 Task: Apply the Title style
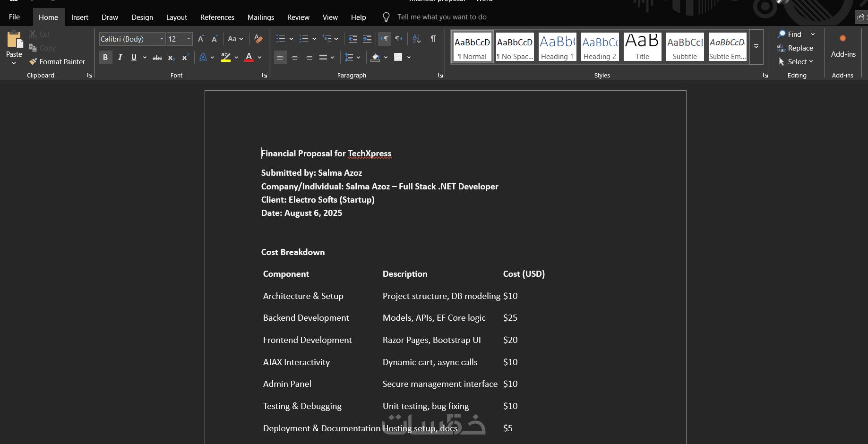point(643,47)
